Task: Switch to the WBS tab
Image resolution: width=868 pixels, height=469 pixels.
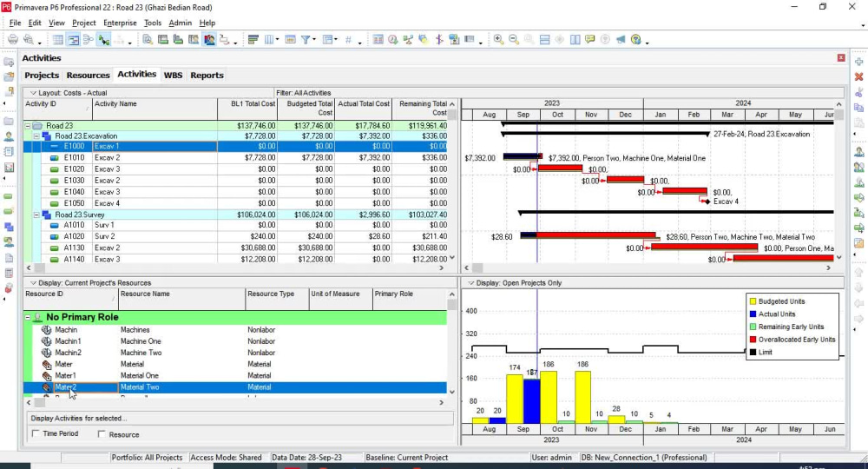Action: click(x=173, y=76)
